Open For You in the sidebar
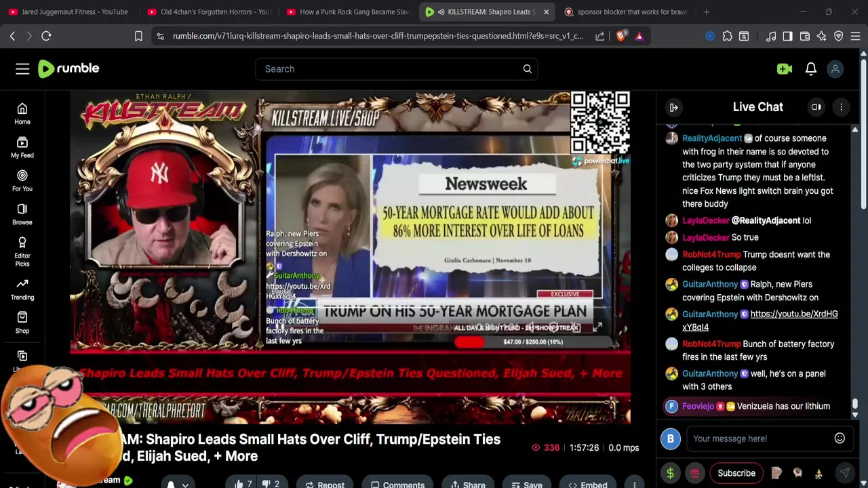Image resolution: width=868 pixels, height=488 pixels. coord(22,181)
